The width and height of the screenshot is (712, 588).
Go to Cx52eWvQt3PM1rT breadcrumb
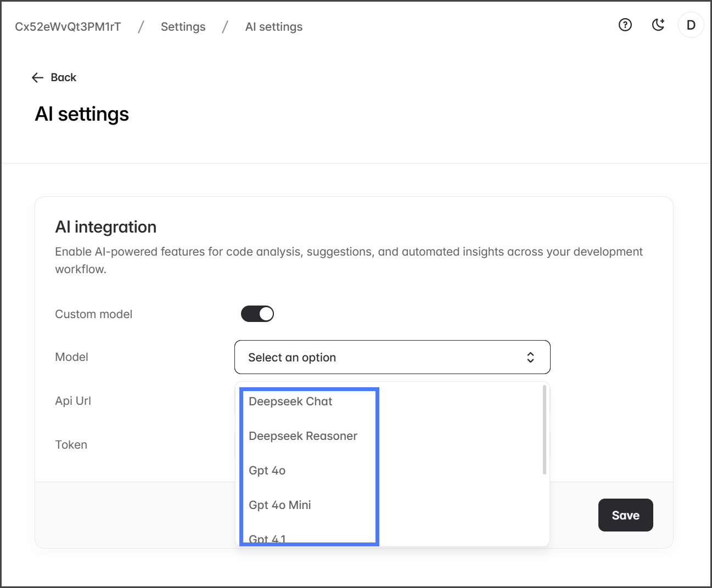(x=68, y=27)
